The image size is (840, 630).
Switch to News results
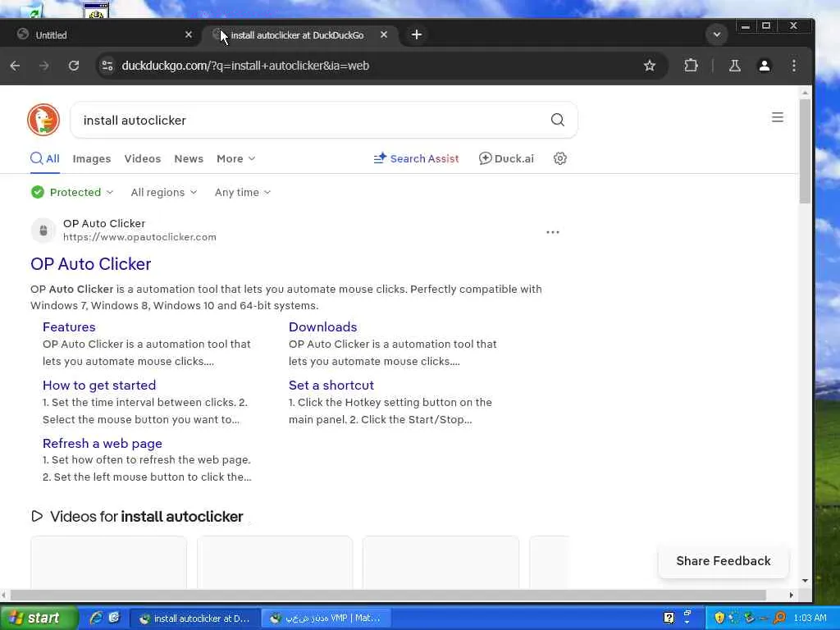(x=189, y=158)
